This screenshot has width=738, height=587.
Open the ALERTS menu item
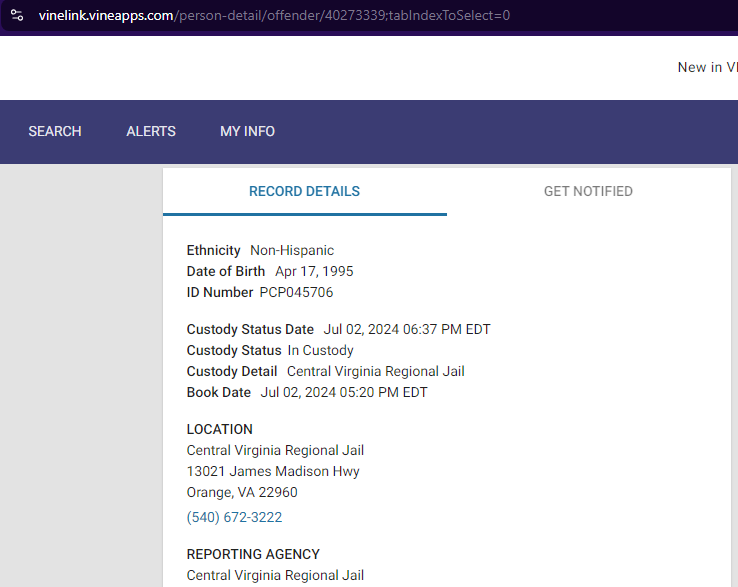click(151, 131)
